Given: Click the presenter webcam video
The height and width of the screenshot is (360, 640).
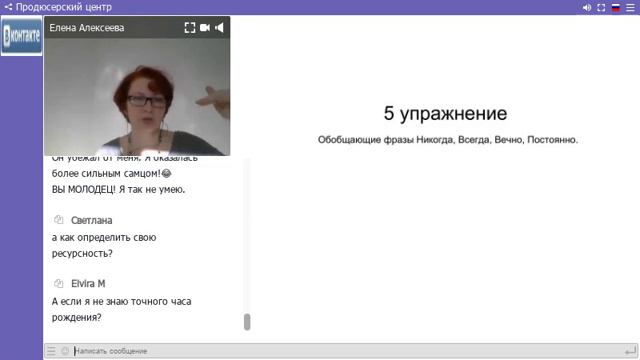Looking at the screenshot, I should coord(137,97).
